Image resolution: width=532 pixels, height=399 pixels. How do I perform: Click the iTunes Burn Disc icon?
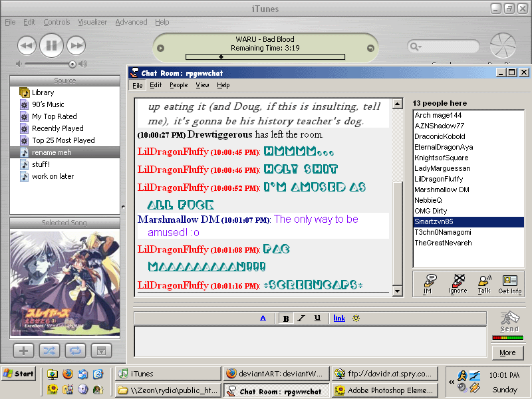(503, 45)
